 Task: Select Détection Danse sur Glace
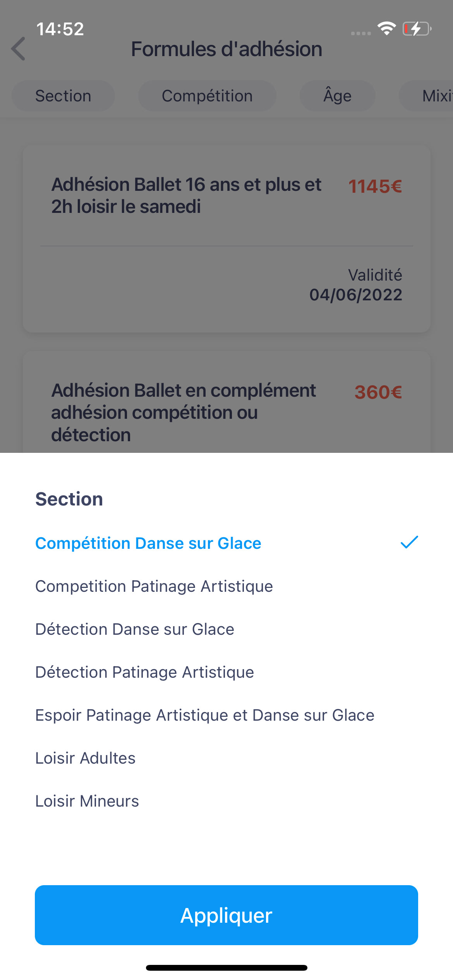[x=135, y=629]
